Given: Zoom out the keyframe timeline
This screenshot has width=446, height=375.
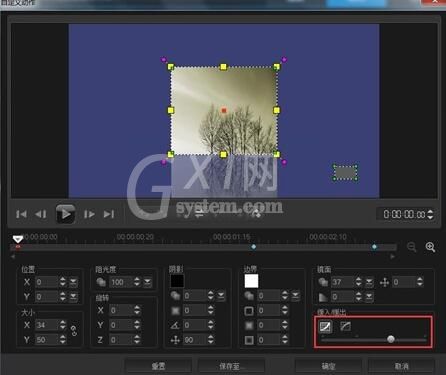Looking at the screenshot, I should (412, 247).
